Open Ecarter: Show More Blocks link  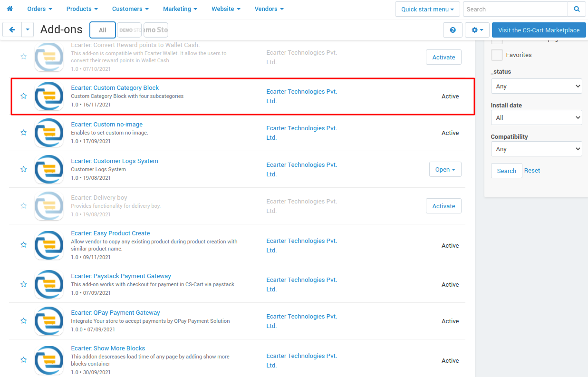[x=108, y=348]
